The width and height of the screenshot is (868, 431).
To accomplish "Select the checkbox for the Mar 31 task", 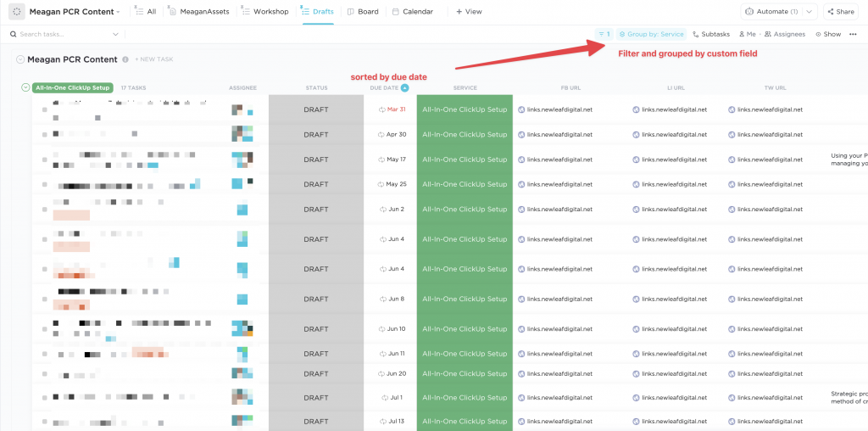I will [44, 109].
